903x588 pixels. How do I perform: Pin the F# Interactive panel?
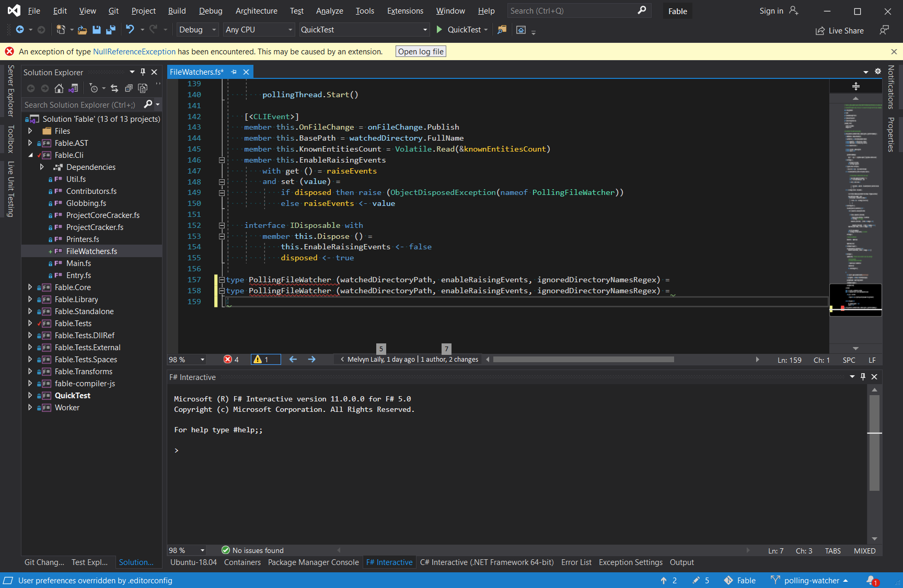(x=863, y=377)
